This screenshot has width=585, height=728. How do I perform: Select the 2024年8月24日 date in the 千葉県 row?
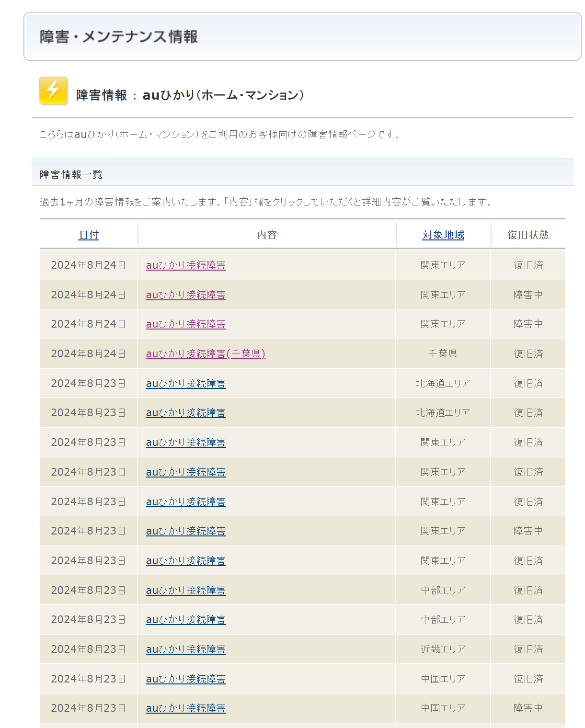(x=89, y=353)
